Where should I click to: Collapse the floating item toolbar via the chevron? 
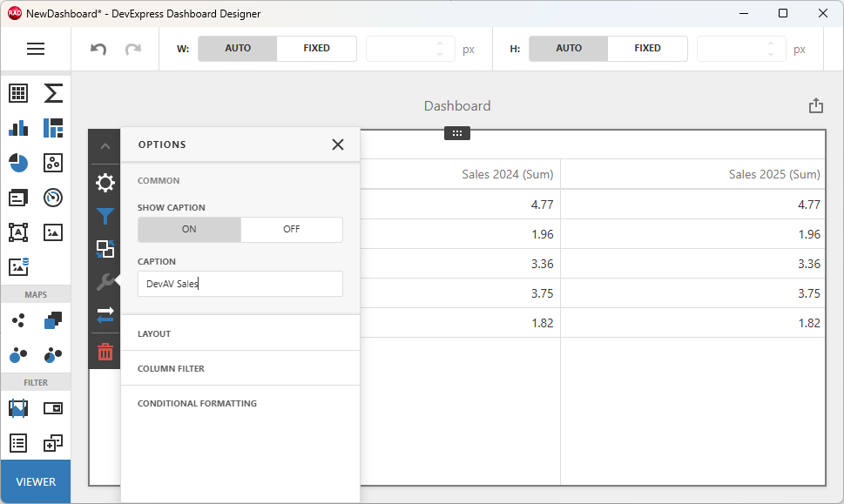pyautogui.click(x=105, y=146)
